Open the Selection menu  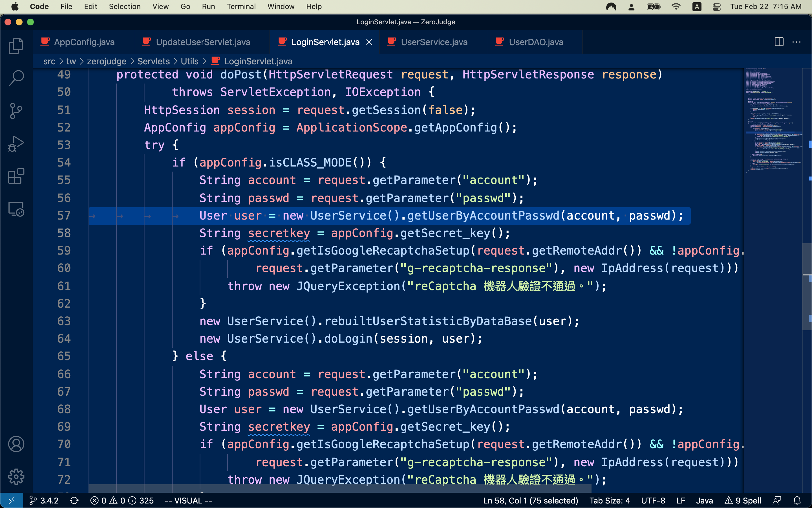(125, 6)
